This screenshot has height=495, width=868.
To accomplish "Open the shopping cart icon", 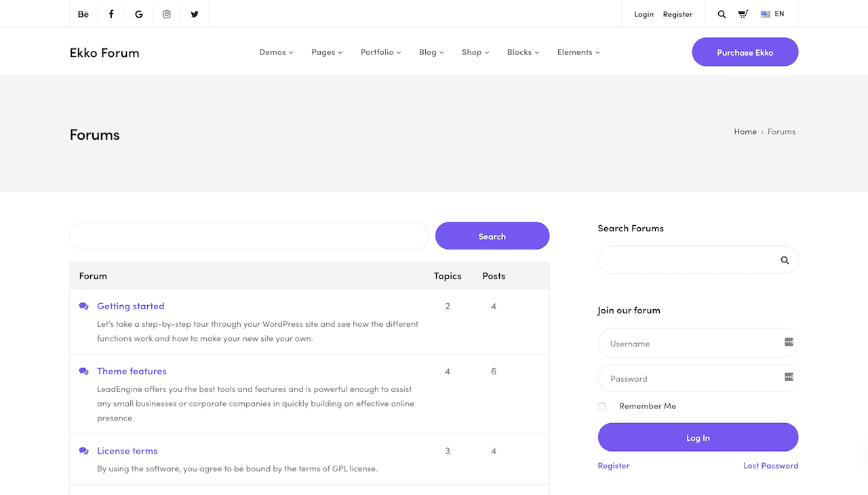I will [x=743, y=14].
